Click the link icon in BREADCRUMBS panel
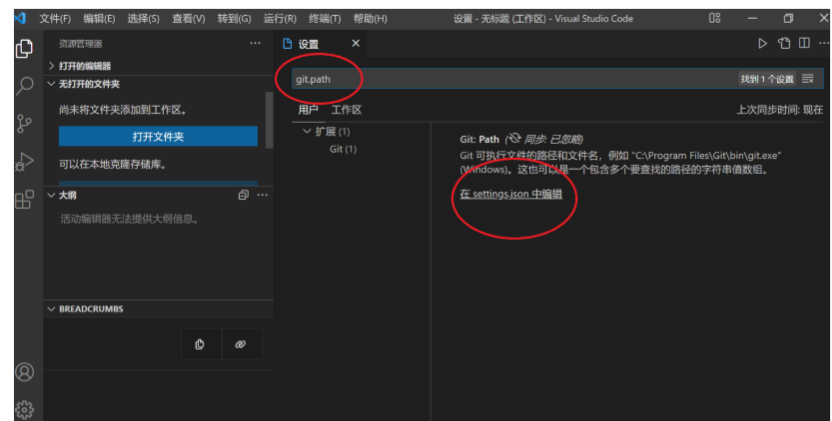 click(x=240, y=344)
